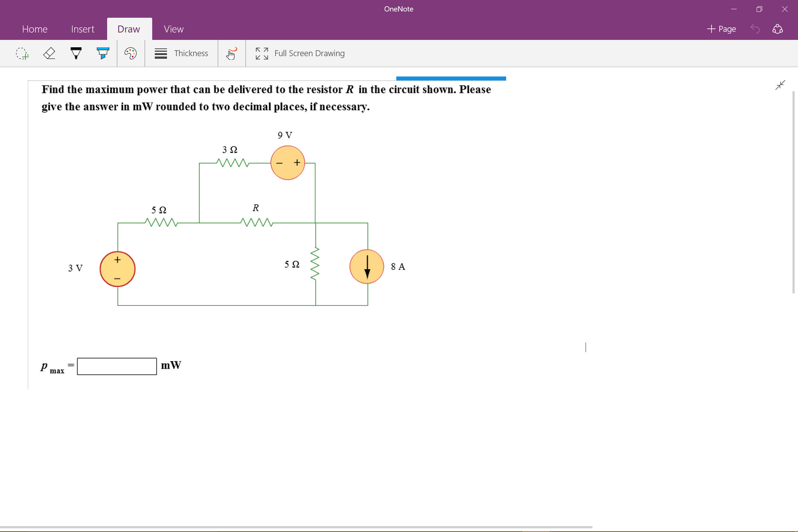Switch to the View tab
The width and height of the screenshot is (798, 532).
(173, 29)
